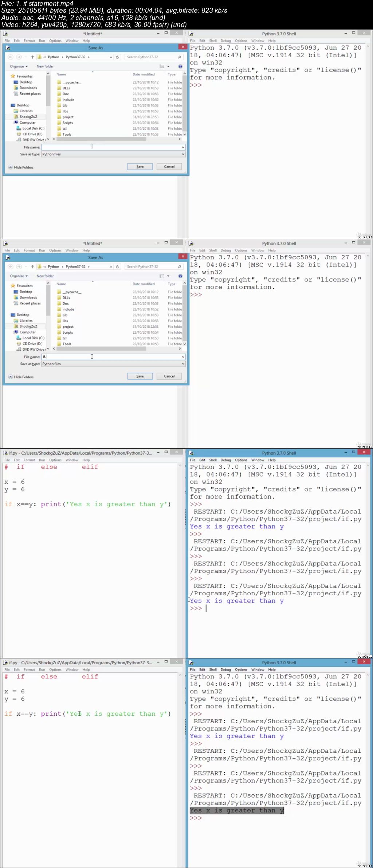This screenshot has width=373, height=868.
Task: Open the Edit menu in the fourth frame's Python Shell
Action: pos(202,670)
